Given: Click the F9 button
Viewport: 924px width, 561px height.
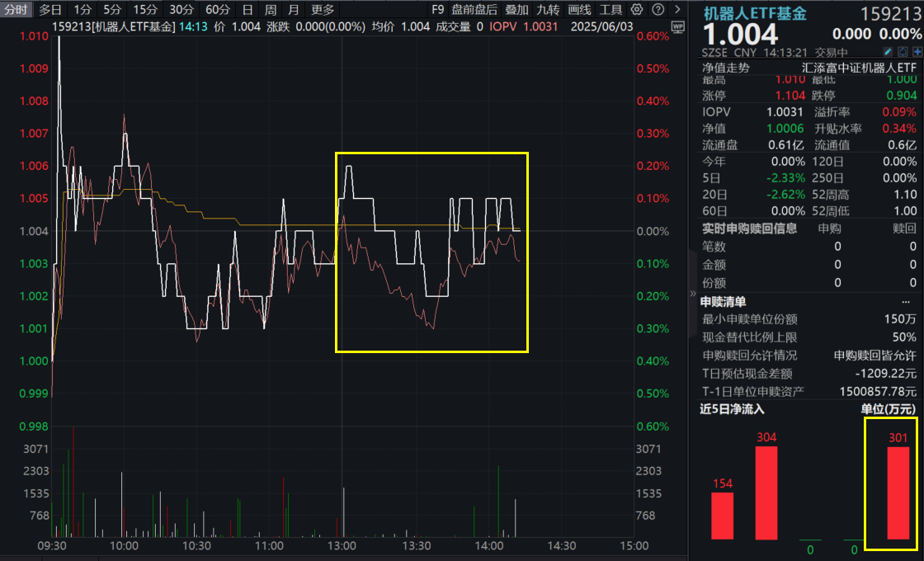Looking at the screenshot, I should tap(437, 10).
